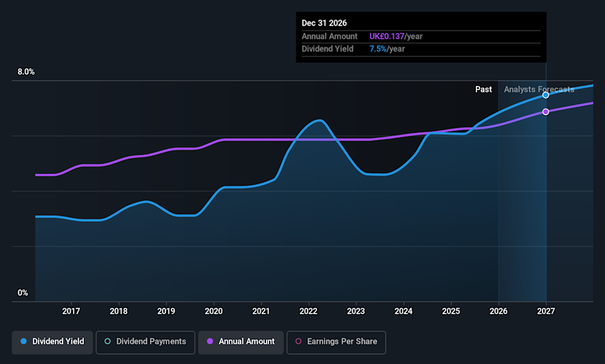Click the blue Dividend Yield marker at 2027
Image resolution: width=605 pixels, height=364 pixels.
pyautogui.click(x=546, y=95)
